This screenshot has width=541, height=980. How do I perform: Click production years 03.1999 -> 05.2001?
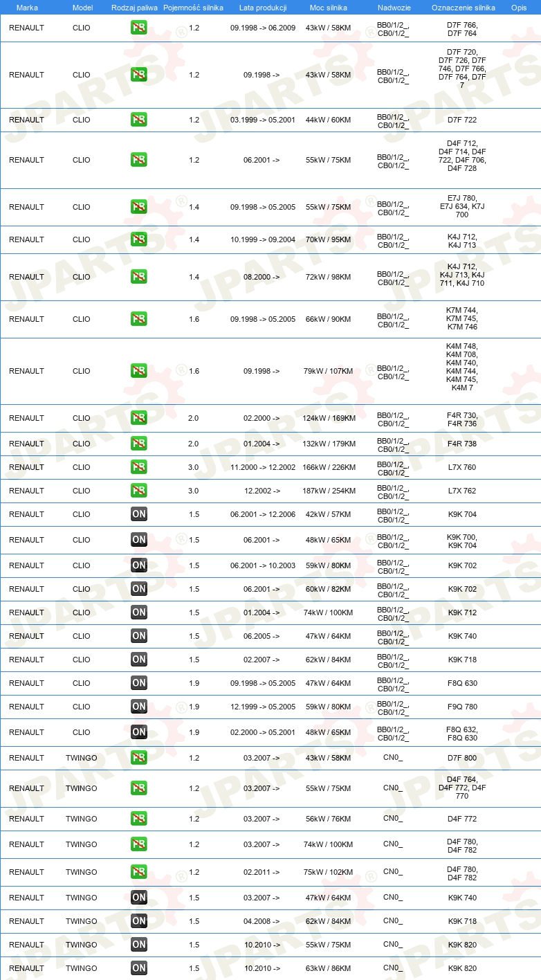(x=263, y=120)
